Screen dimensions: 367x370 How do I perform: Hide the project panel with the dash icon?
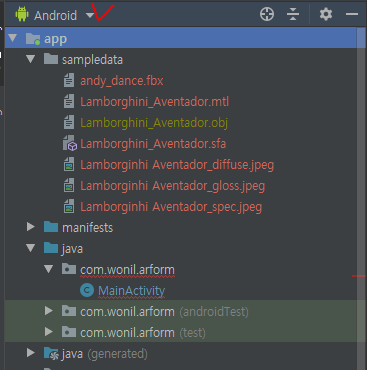(352, 14)
